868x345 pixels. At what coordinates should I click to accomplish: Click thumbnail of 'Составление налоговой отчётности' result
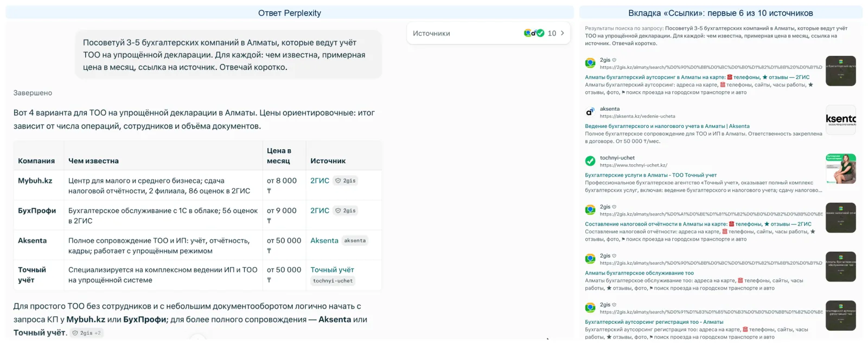tap(840, 218)
